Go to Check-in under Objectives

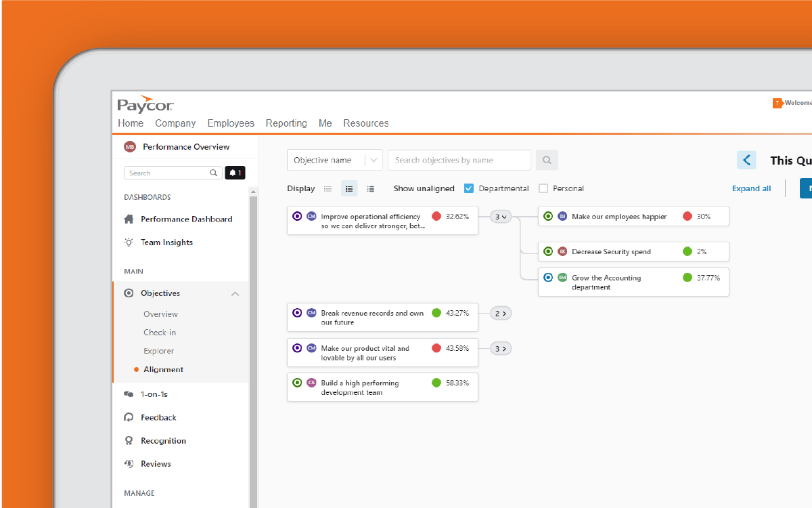point(160,333)
